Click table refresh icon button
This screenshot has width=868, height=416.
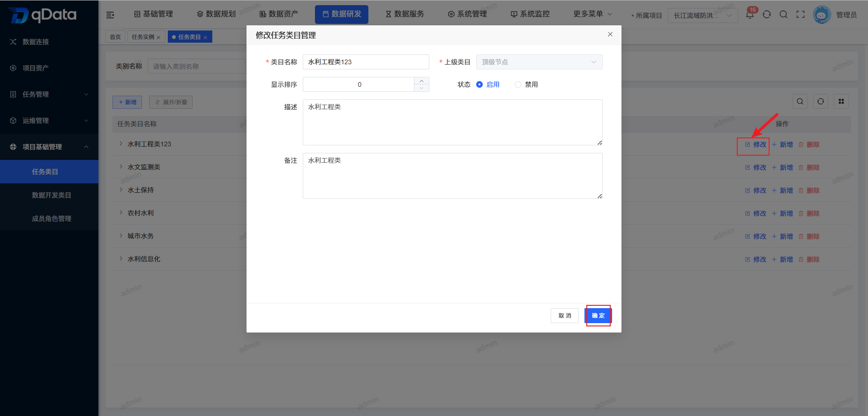click(x=821, y=101)
